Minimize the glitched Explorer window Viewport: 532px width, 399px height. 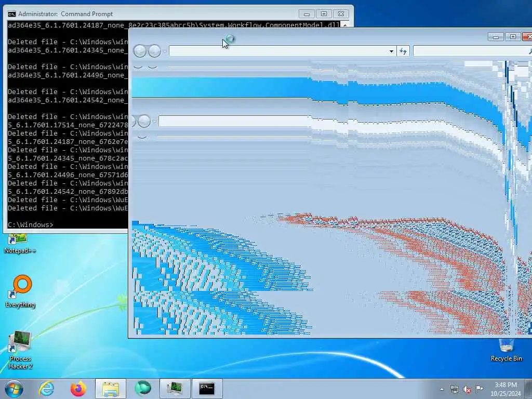tap(496, 37)
